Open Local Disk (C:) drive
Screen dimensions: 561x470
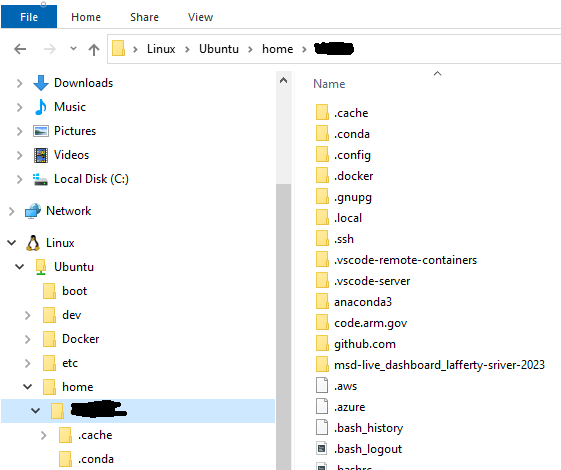91,179
